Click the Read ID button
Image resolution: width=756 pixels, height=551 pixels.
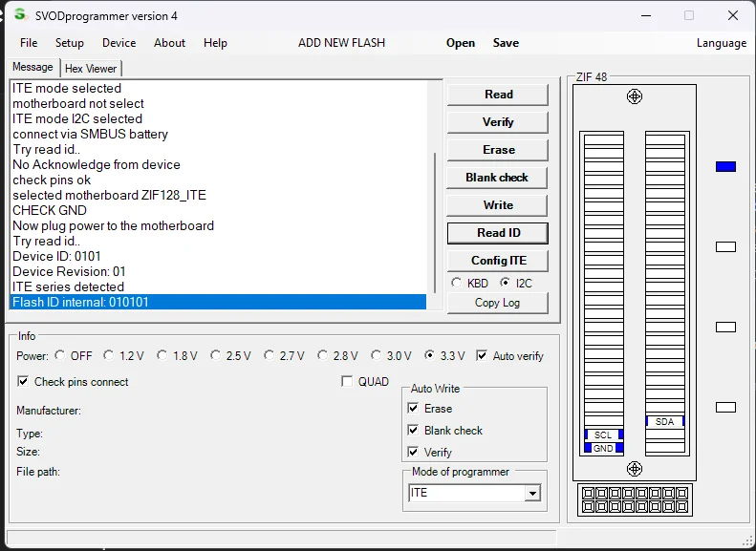point(498,233)
